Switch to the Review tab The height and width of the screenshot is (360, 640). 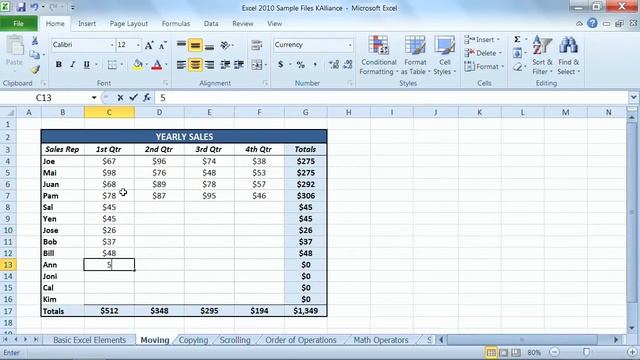click(243, 24)
